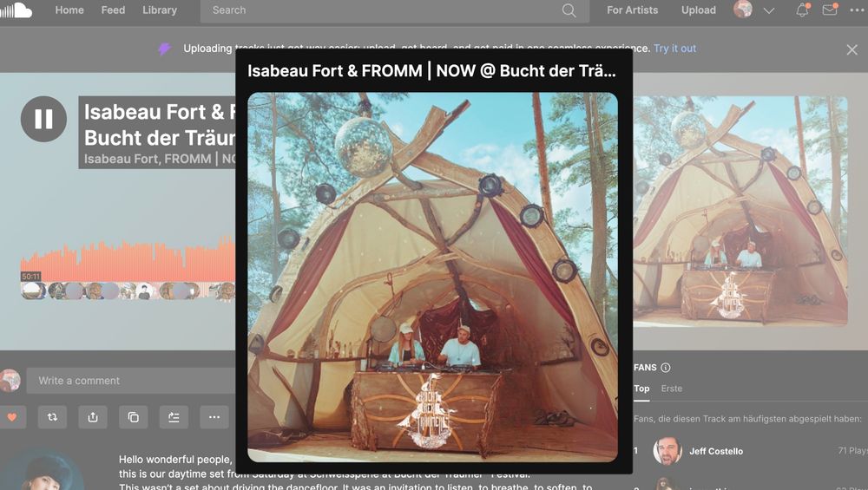
Task: Open the Upload page
Action: 699,10
